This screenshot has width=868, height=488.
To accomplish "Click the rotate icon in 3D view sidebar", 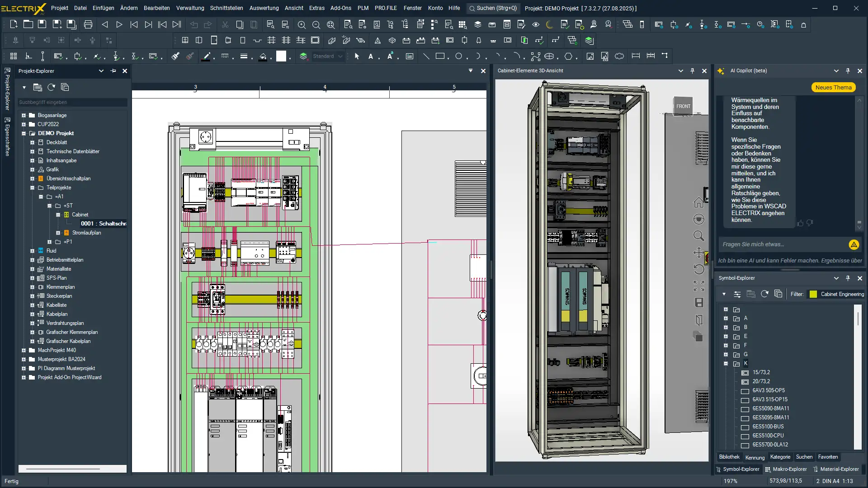I will [698, 269].
